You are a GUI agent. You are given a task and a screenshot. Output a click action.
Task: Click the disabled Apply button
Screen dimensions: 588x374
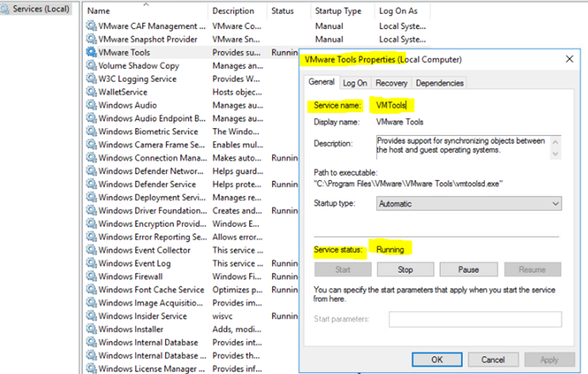pos(550,360)
